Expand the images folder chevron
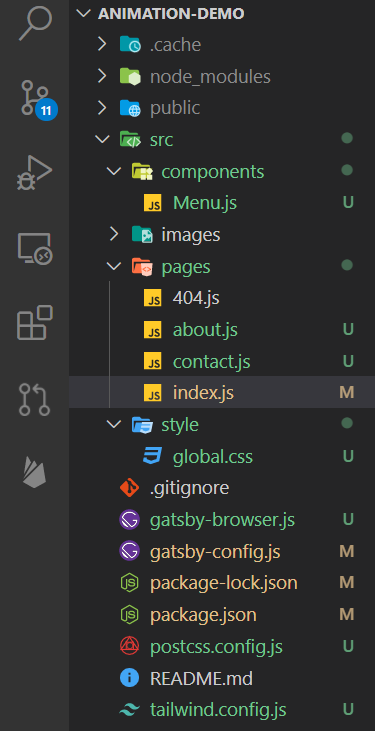This screenshot has width=375, height=731. [x=114, y=234]
